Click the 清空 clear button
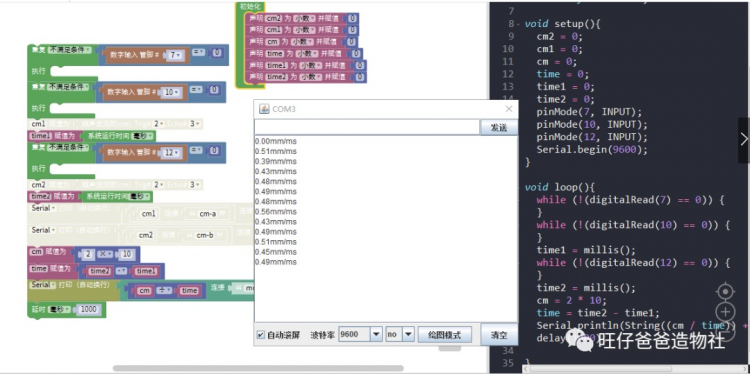Viewport: 750px width, 374px height. point(499,335)
